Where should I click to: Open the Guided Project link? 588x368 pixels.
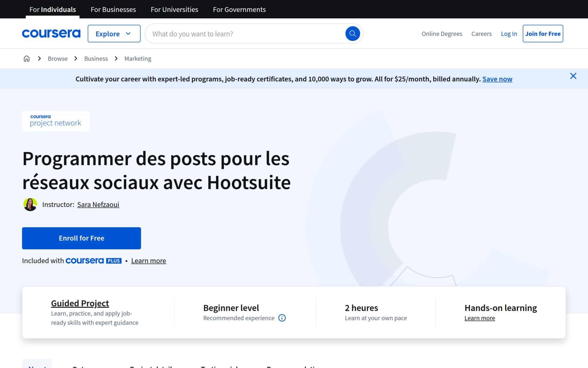pyautogui.click(x=80, y=303)
